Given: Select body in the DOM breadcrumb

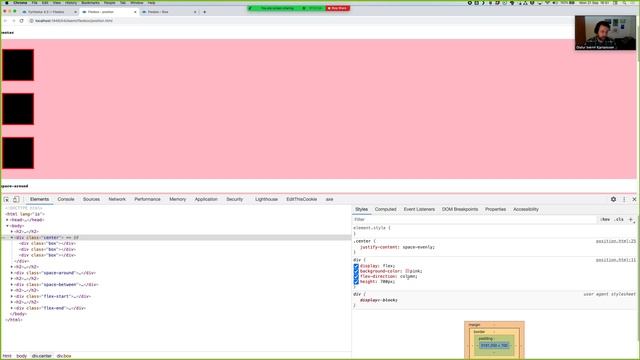Looking at the screenshot, I should (x=21, y=356).
